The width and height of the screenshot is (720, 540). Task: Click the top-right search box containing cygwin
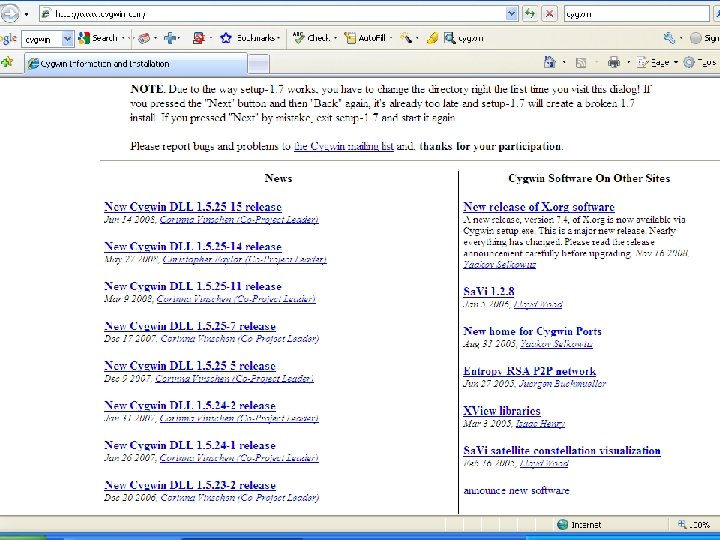(636, 14)
